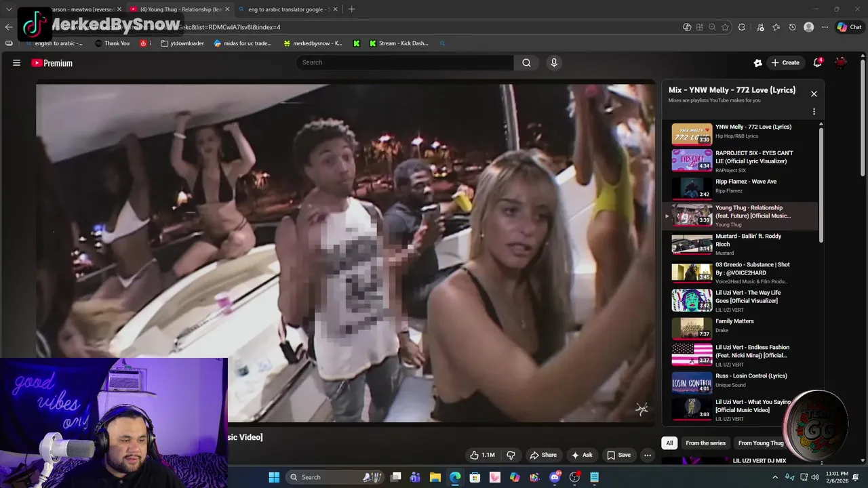Go back with browser back arrow

tap(8, 27)
